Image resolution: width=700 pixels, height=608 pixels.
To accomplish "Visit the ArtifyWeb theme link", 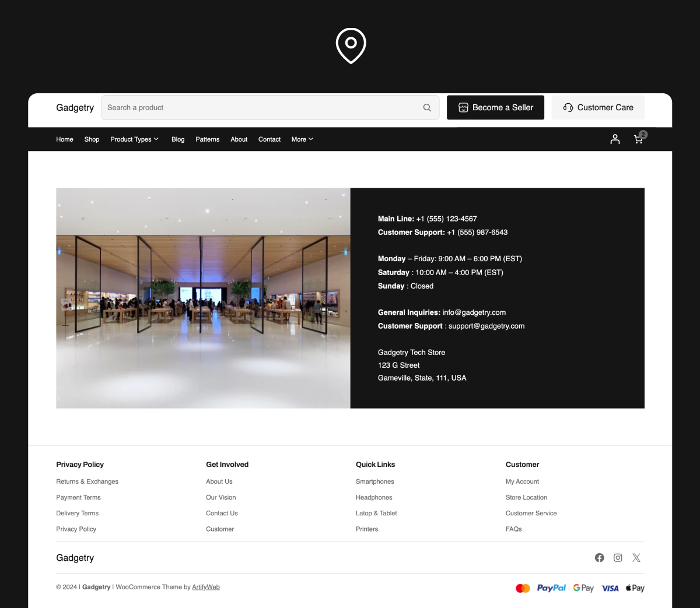I will tap(205, 587).
